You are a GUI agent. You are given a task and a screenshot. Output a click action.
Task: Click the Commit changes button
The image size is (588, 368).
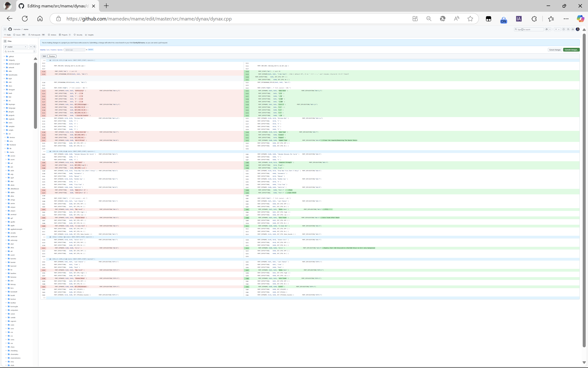click(x=571, y=50)
